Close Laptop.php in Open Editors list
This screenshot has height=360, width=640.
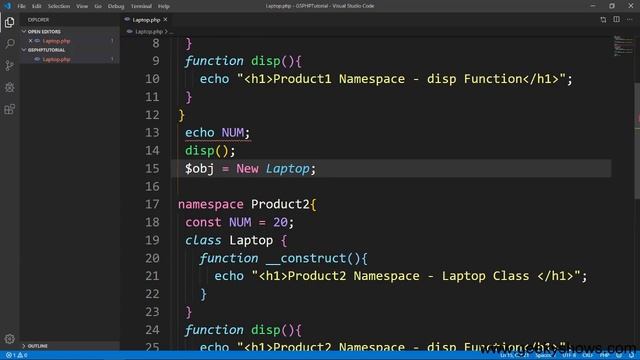[30, 41]
